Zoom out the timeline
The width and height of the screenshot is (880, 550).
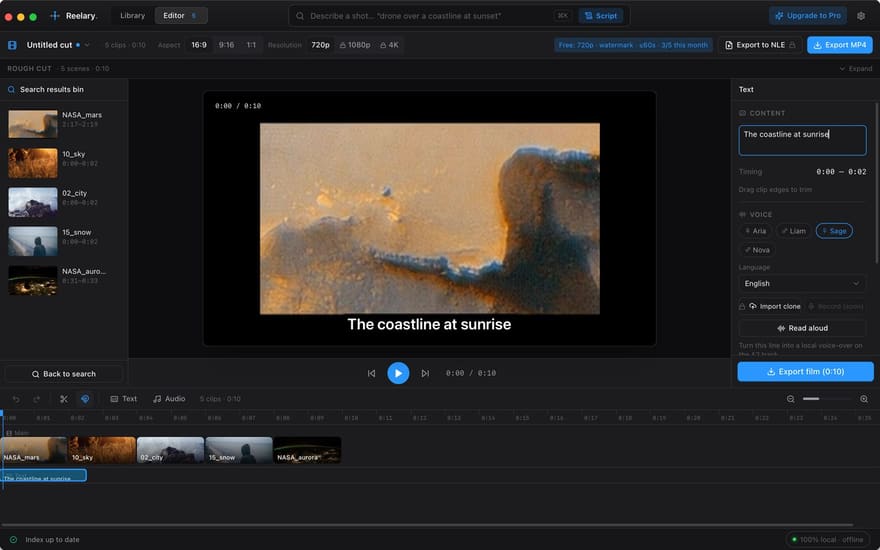pyautogui.click(x=790, y=399)
